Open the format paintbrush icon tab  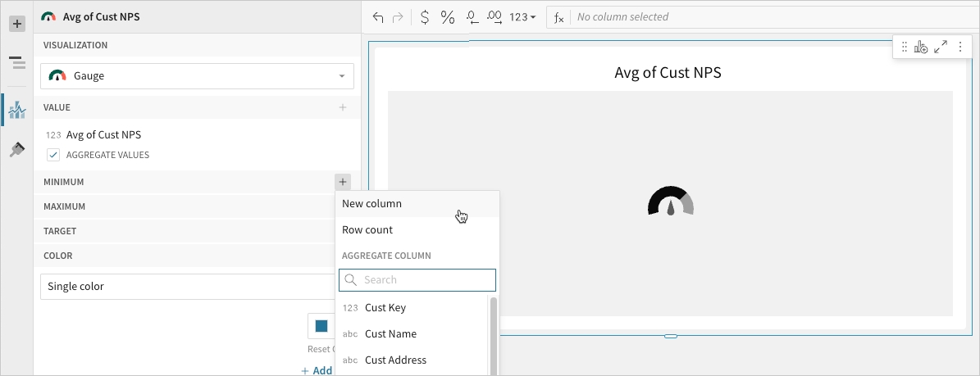coord(16,150)
